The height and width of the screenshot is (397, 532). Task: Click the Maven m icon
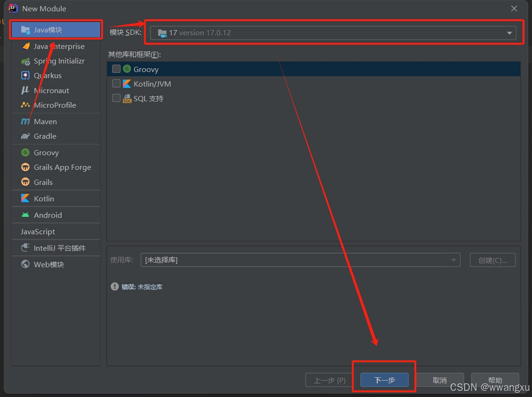25,121
